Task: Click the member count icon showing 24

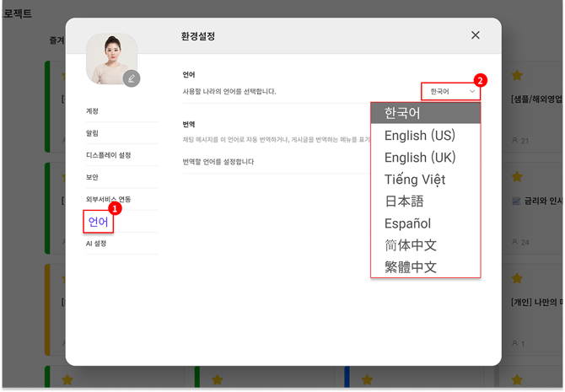Action: click(515, 242)
